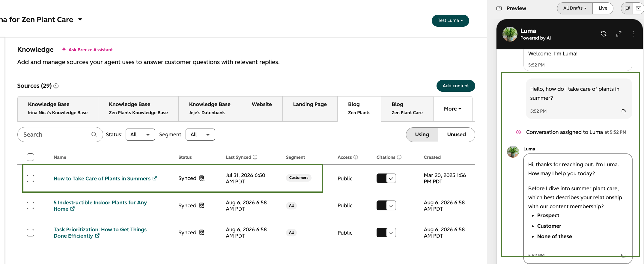
Task: Switch to Irina Nica's Knowledge Base tab
Action: click(58, 108)
